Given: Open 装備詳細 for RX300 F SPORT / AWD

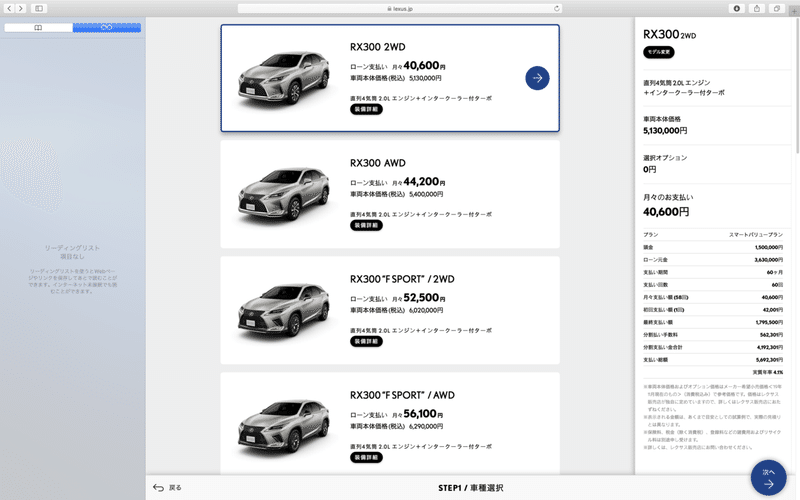Looking at the screenshot, I should click(366, 457).
